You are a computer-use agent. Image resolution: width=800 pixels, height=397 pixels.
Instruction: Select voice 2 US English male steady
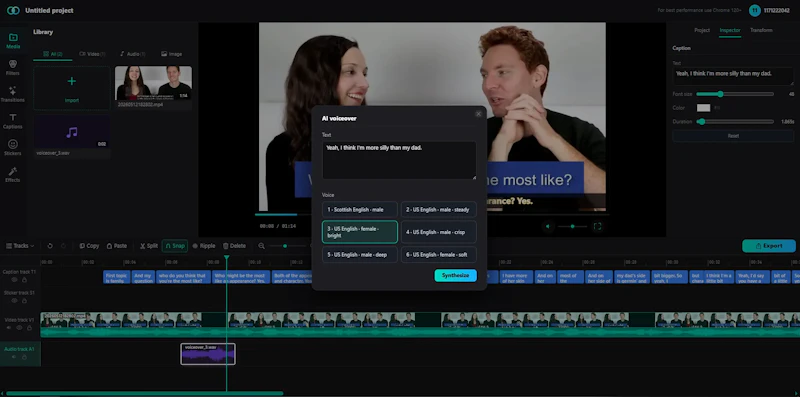(439, 210)
